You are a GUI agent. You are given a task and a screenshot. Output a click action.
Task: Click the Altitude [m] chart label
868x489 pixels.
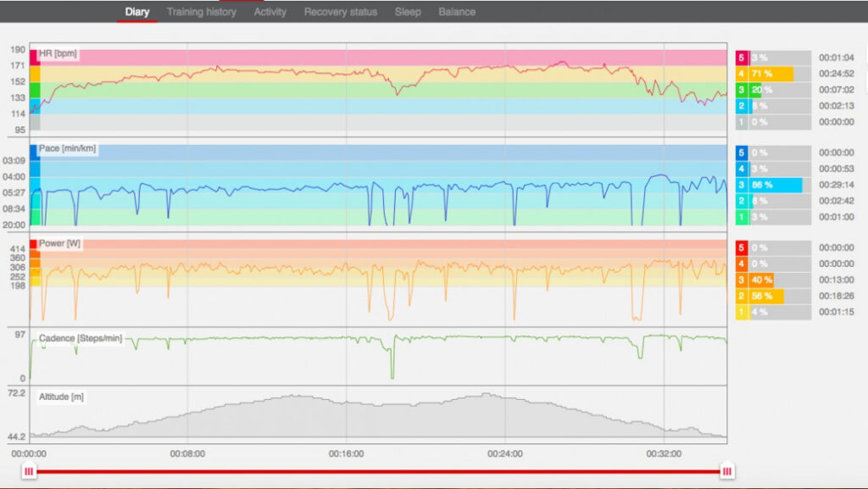pyautogui.click(x=61, y=397)
